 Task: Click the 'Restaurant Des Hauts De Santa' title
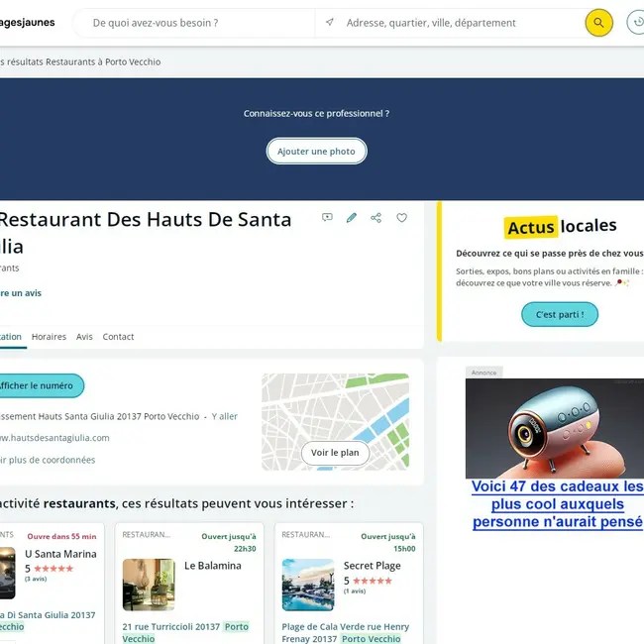pos(145,220)
